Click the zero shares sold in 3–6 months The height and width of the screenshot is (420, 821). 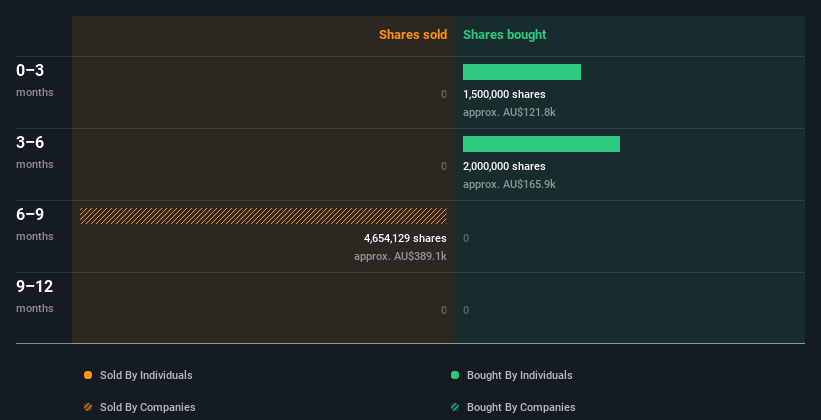(x=444, y=166)
